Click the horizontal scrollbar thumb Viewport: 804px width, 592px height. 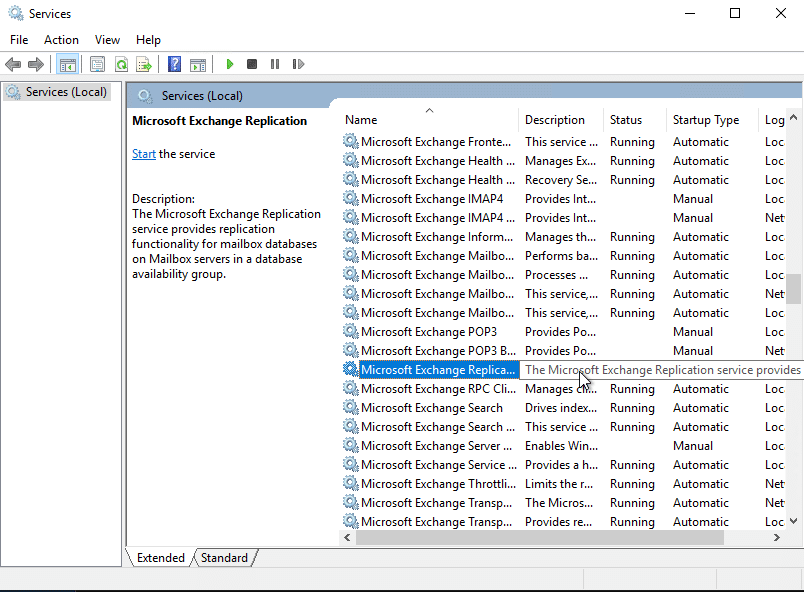pos(540,537)
